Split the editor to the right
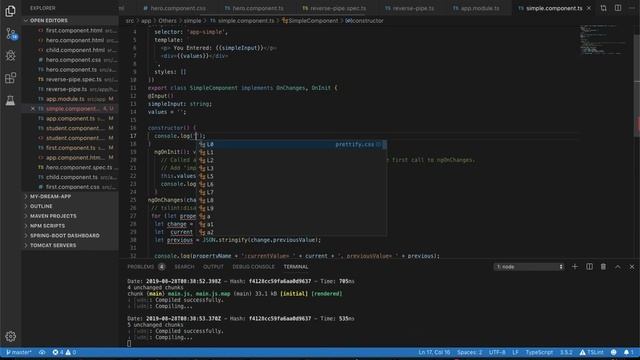The image size is (640, 360). pyautogui.click(x=618, y=8)
